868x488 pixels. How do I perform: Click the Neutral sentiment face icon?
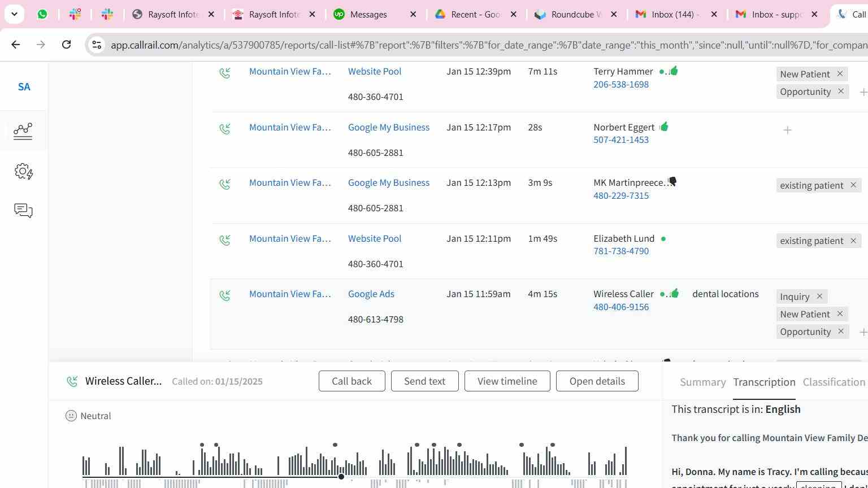pyautogui.click(x=71, y=416)
